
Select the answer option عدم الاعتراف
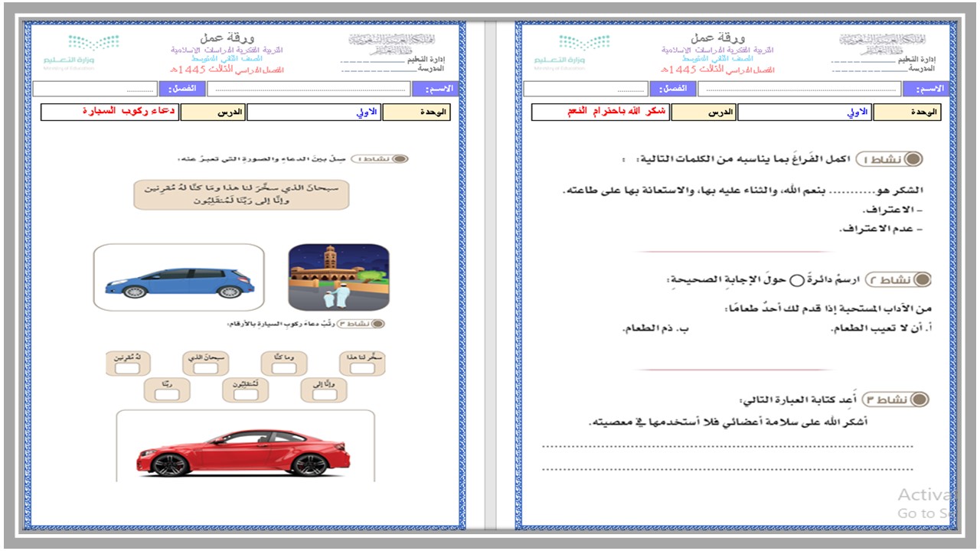click(880, 230)
